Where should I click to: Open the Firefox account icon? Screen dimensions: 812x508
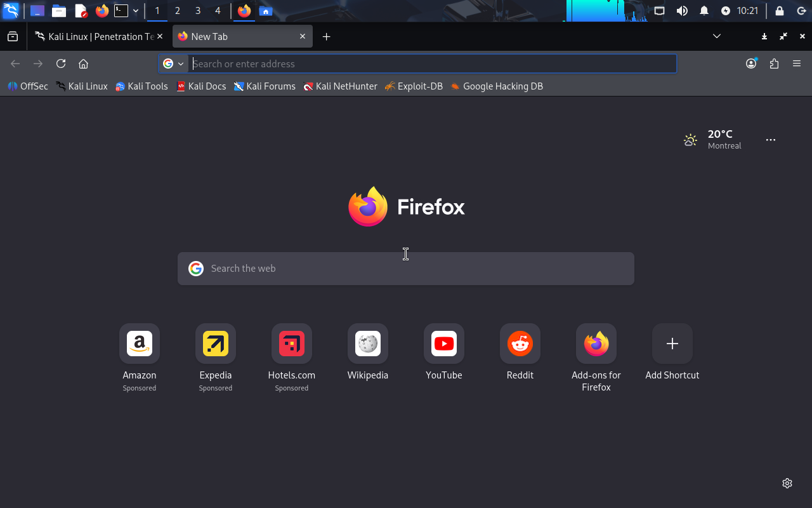point(751,63)
